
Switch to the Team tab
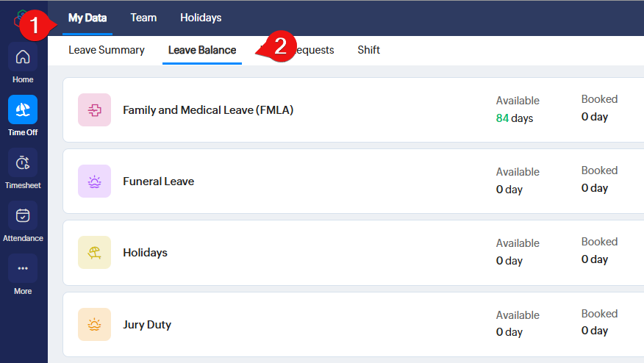point(143,18)
